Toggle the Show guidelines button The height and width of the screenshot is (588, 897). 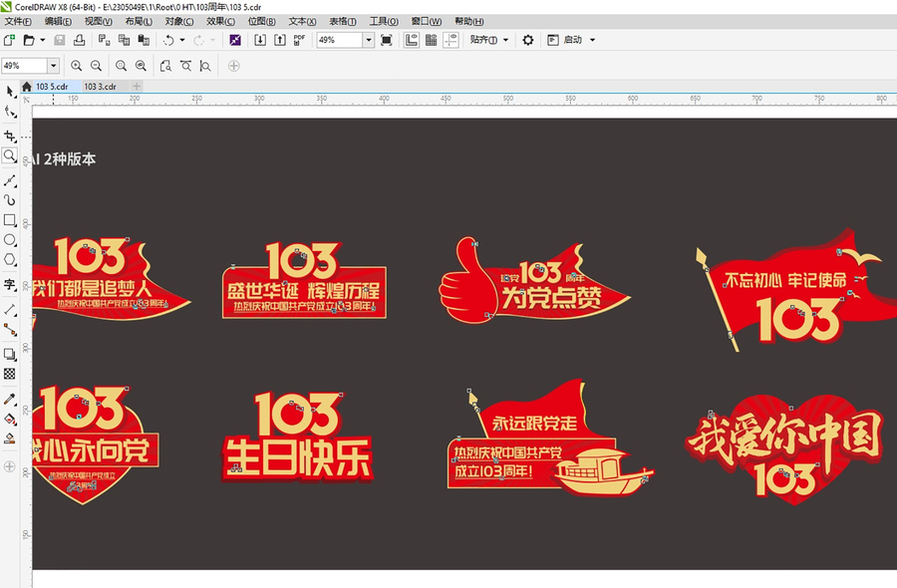click(x=451, y=40)
